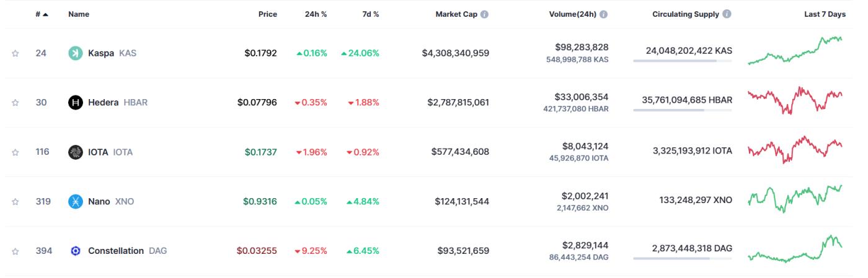Toggle watchlist star for Kaspa
The height and width of the screenshot is (278, 868).
click(15, 53)
